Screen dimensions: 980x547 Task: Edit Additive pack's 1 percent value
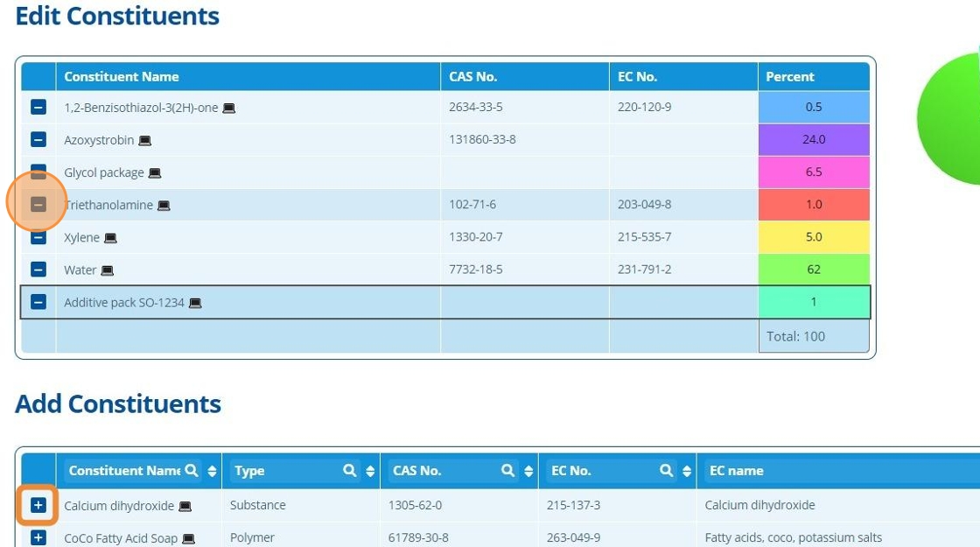[x=814, y=302]
